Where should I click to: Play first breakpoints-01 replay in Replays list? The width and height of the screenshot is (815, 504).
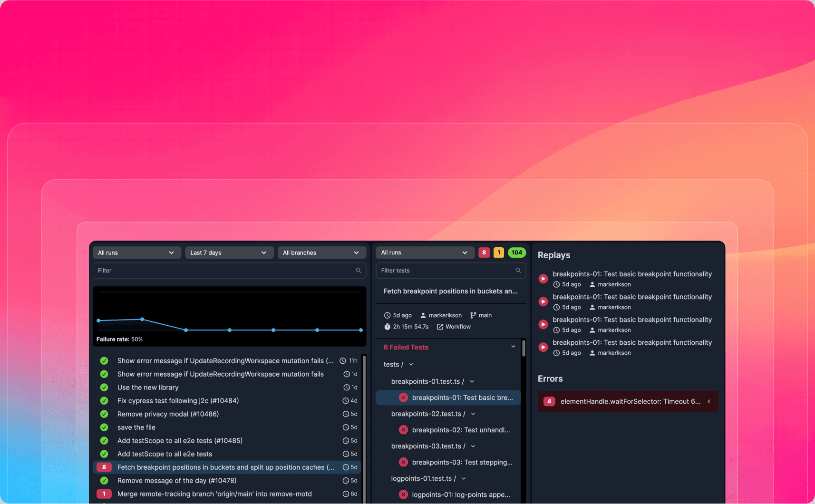[x=543, y=279]
